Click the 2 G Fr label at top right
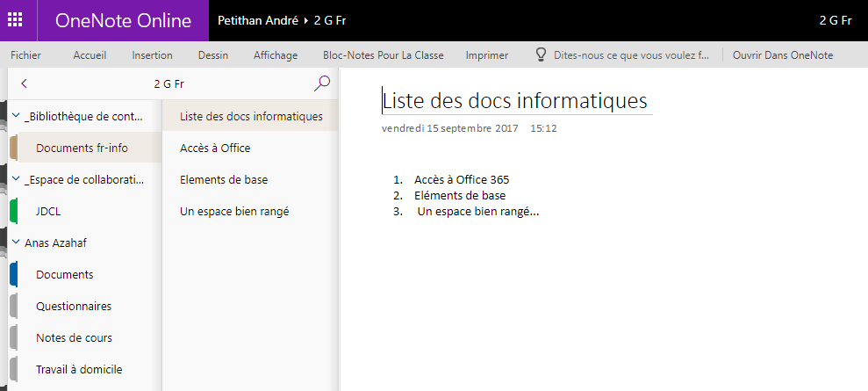The height and width of the screenshot is (391, 868). [x=836, y=21]
